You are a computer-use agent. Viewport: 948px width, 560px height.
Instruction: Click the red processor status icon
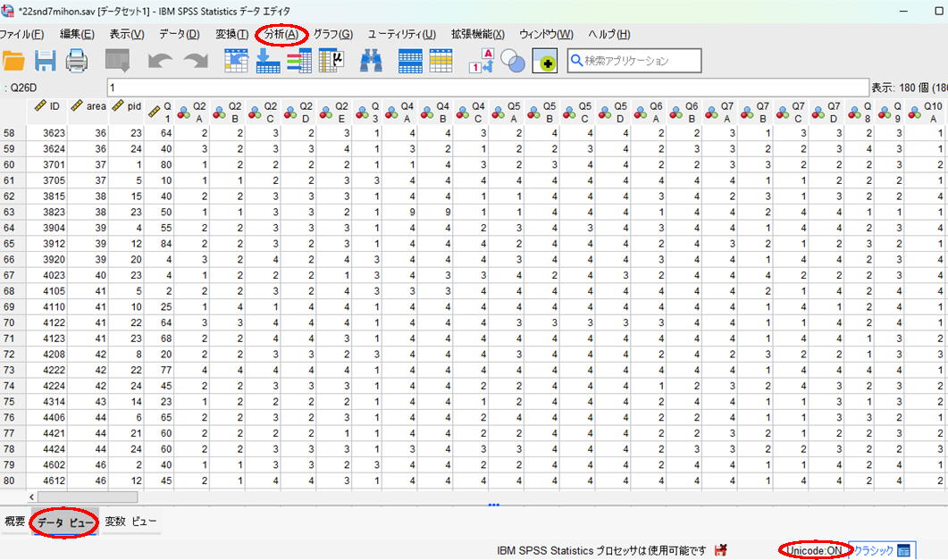coord(720,550)
